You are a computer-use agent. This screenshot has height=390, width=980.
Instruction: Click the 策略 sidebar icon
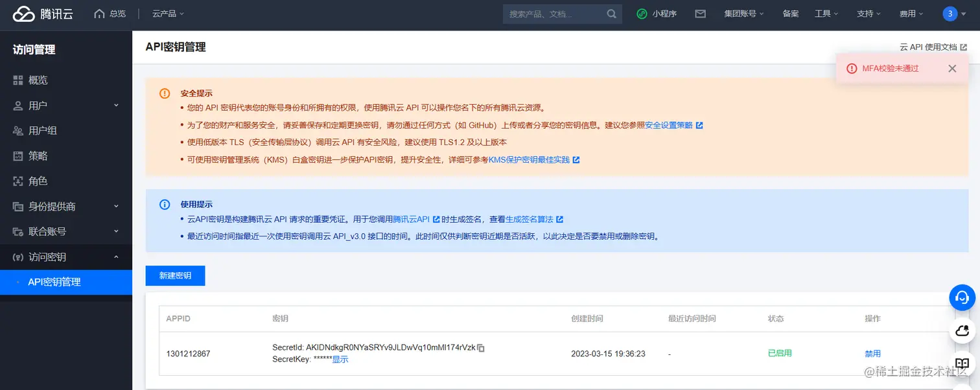tap(17, 156)
